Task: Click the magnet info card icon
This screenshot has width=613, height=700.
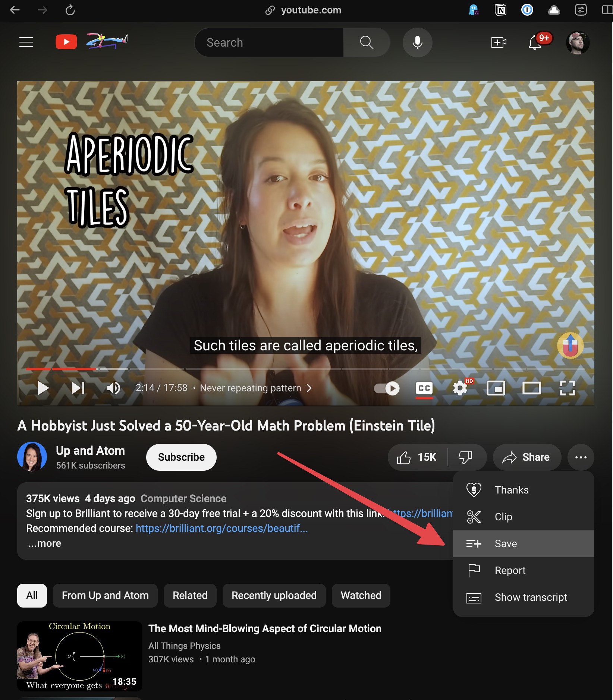Action: pos(570,345)
